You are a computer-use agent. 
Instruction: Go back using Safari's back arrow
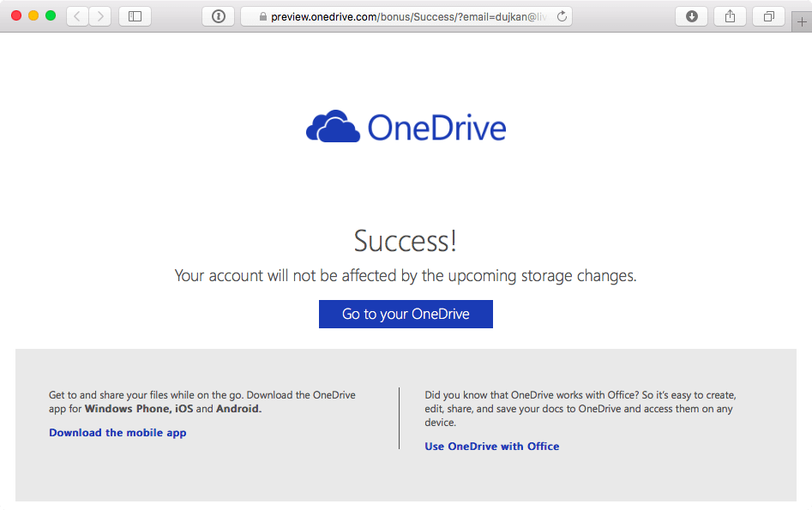click(x=77, y=16)
